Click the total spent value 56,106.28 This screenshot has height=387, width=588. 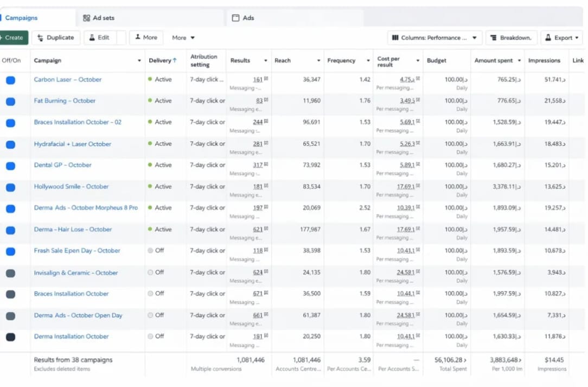pyautogui.click(x=450, y=360)
